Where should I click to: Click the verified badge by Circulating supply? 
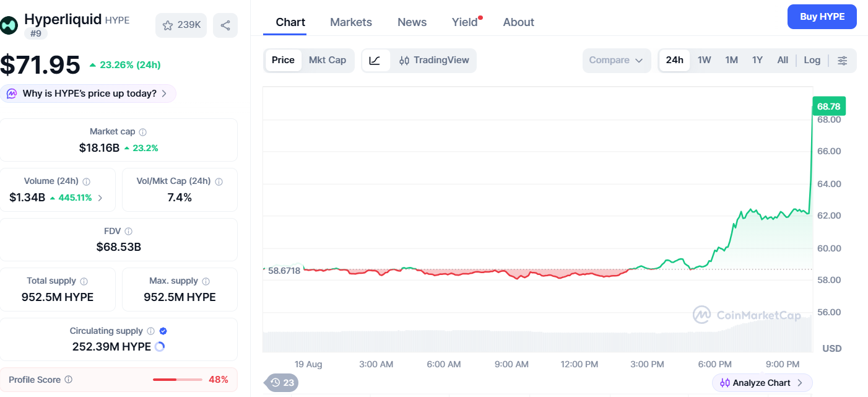click(163, 331)
